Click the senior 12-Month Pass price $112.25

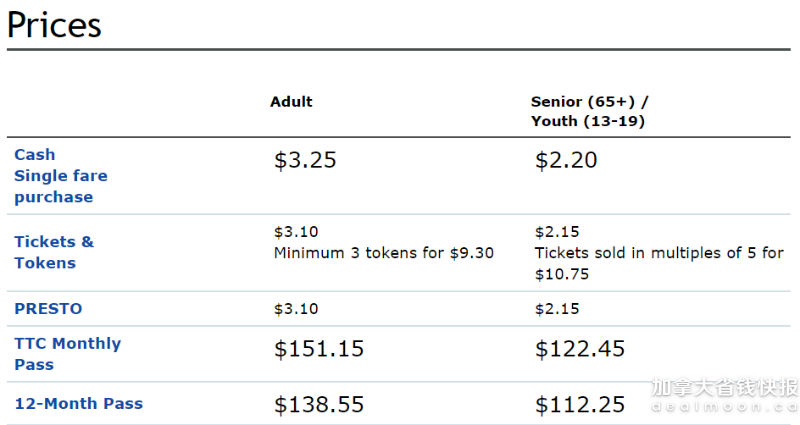pyautogui.click(x=580, y=405)
